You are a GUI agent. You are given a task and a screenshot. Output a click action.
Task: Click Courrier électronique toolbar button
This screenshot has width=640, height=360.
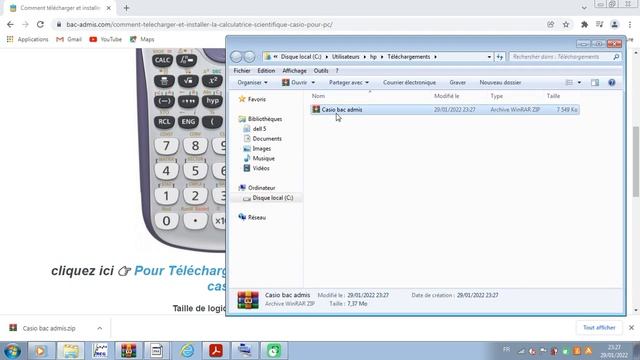click(409, 82)
